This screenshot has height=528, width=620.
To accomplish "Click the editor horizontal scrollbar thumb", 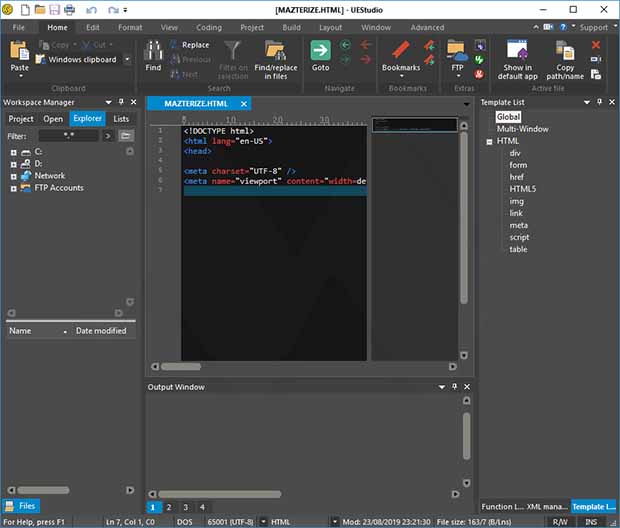I will click(x=181, y=367).
